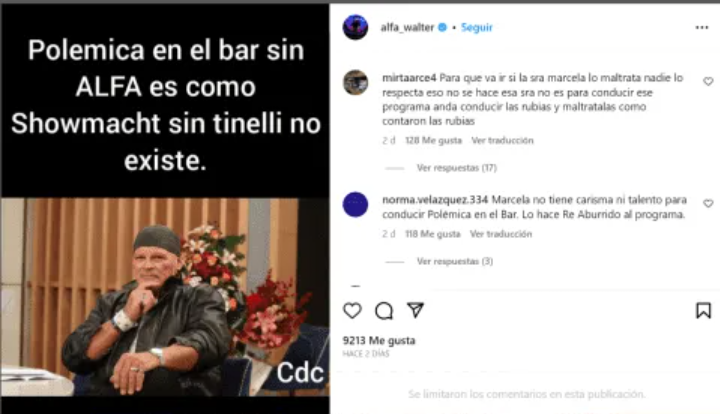Like mirtaarce4's comment heart
The height and width of the screenshot is (414, 720).
708,81
